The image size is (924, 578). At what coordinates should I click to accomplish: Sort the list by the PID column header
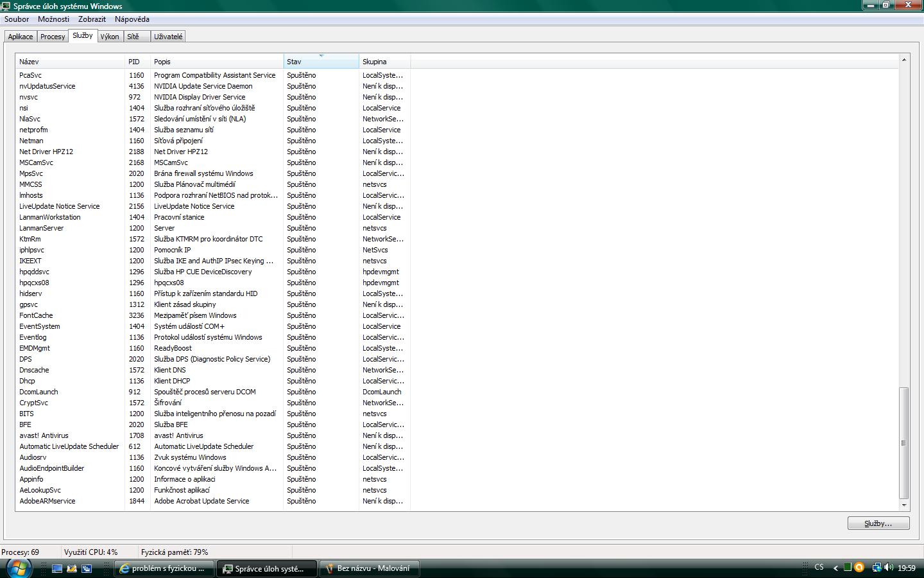(x=137, y=62)
